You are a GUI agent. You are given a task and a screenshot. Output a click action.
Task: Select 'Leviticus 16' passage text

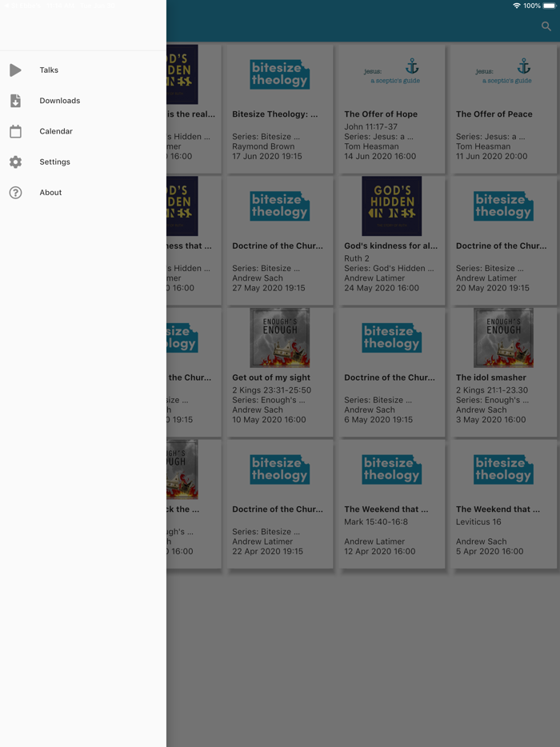(x=478, y=521)
